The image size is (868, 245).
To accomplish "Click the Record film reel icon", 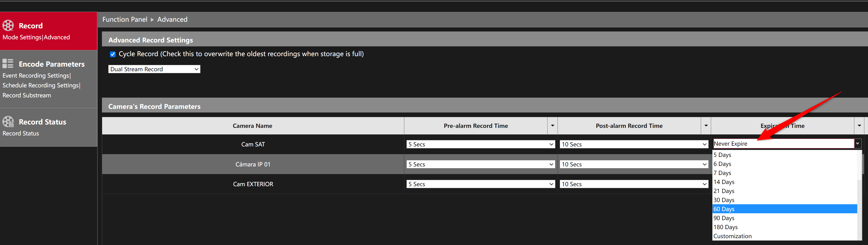I will click(8, 26).
